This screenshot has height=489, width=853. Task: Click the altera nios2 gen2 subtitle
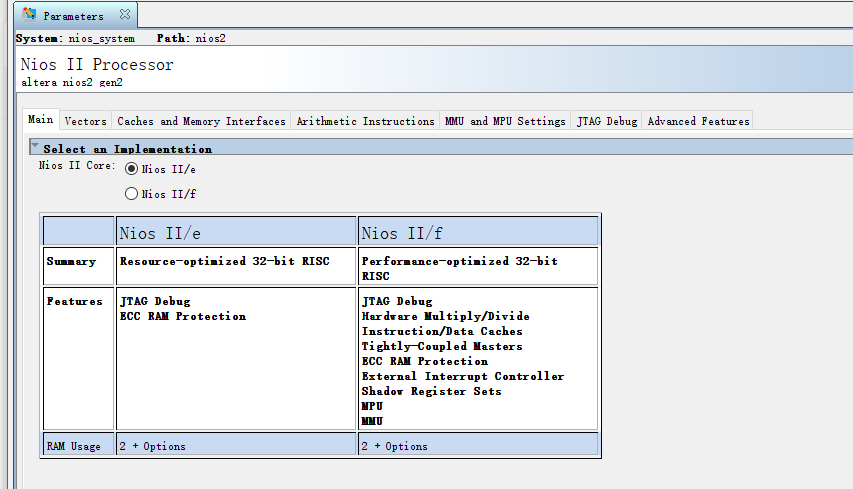(72, 83)
